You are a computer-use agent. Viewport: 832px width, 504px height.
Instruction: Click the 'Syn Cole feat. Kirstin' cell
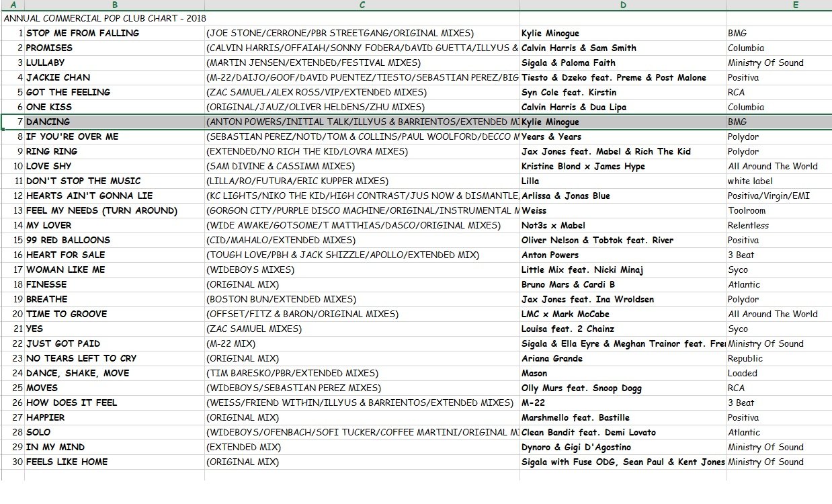[x=623, y=92]
